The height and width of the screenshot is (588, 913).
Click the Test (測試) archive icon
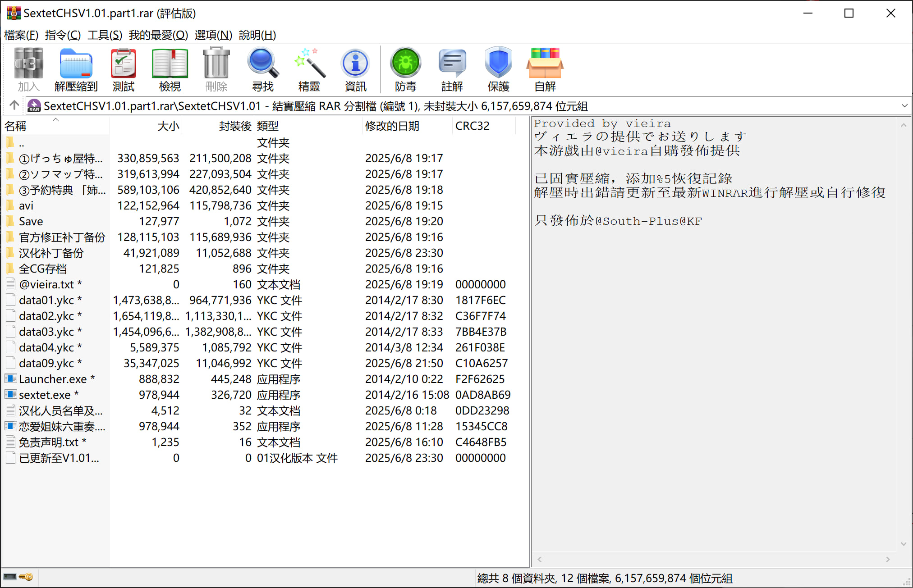click(123, 69)
